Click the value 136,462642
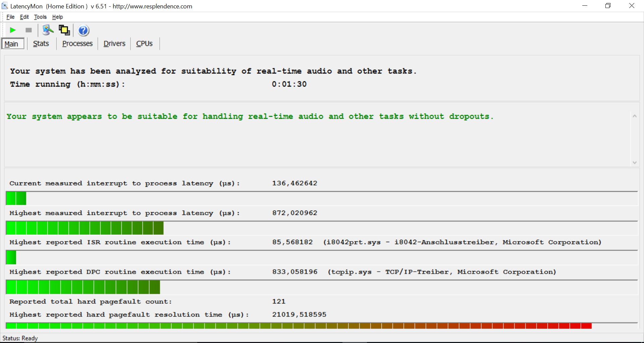Image resolution: width=644 pixels, height=343 pixels. 294,183
